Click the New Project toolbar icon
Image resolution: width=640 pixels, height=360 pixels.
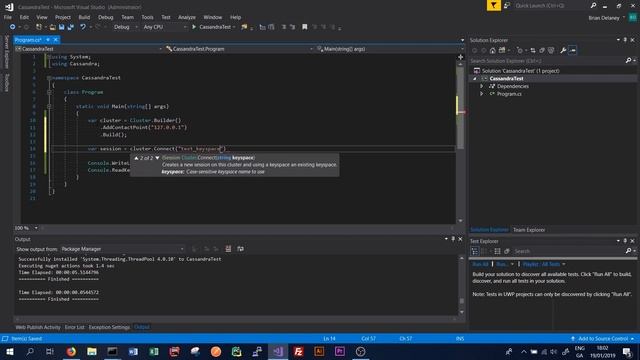[39, 27]
